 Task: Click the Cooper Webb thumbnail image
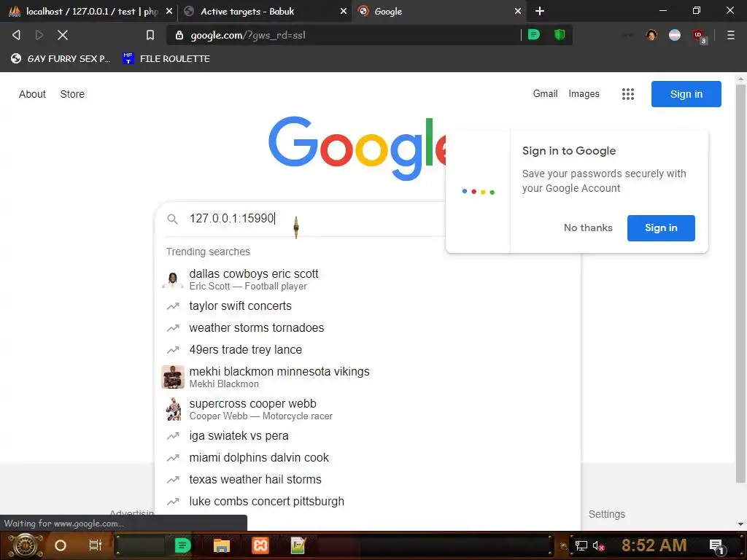point(172,409)
